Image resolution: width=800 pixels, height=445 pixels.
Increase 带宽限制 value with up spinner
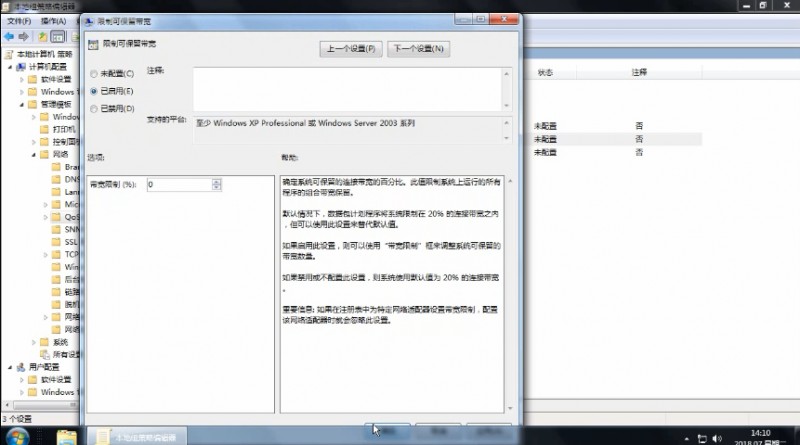pyautogui.click(x=216, y=182)
